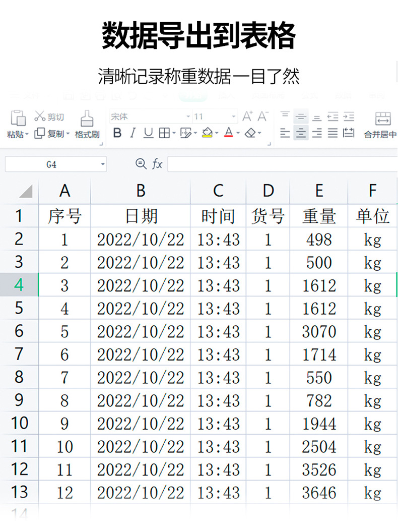Click the decrease indent icon

(x=333, y=116)
